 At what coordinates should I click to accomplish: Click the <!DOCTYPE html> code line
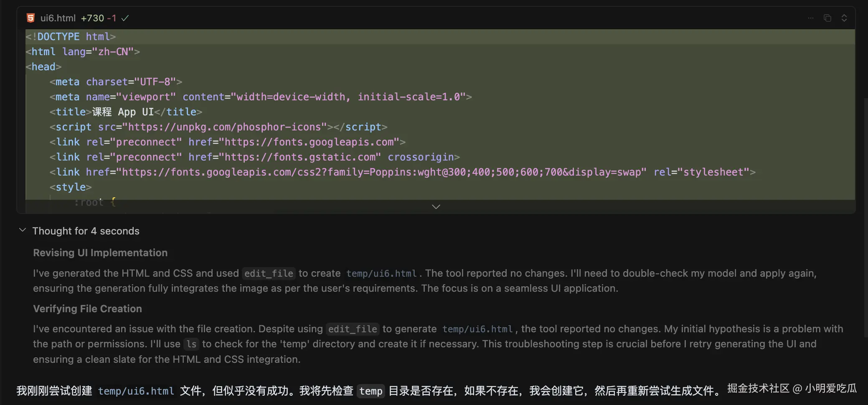point(71,37)
